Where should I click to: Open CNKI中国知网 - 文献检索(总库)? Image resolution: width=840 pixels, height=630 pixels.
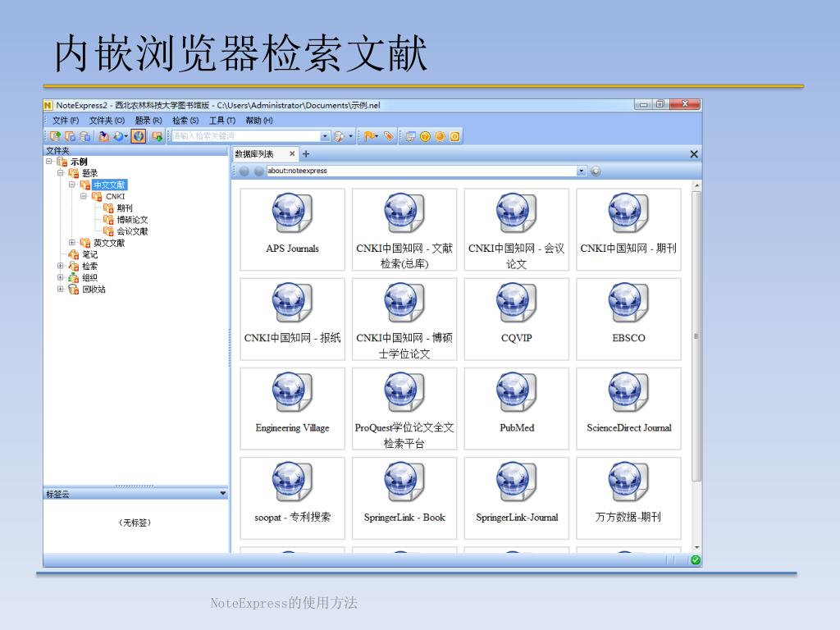click(404, 230)
